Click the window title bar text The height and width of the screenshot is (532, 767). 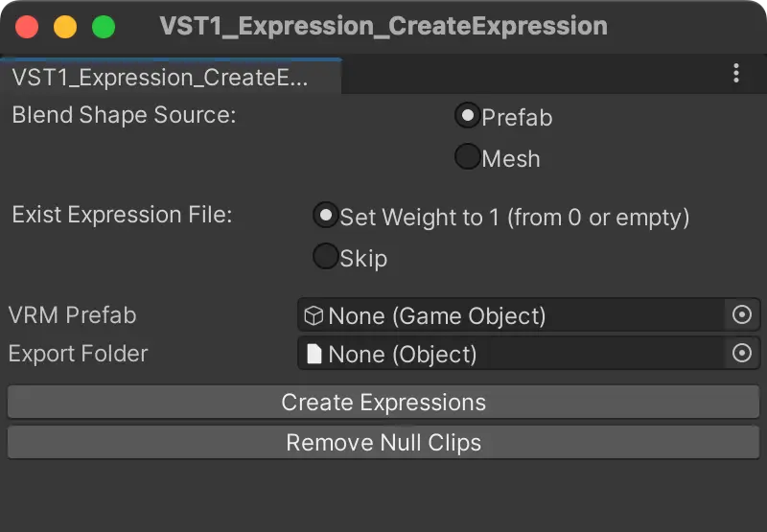(383, 26)
